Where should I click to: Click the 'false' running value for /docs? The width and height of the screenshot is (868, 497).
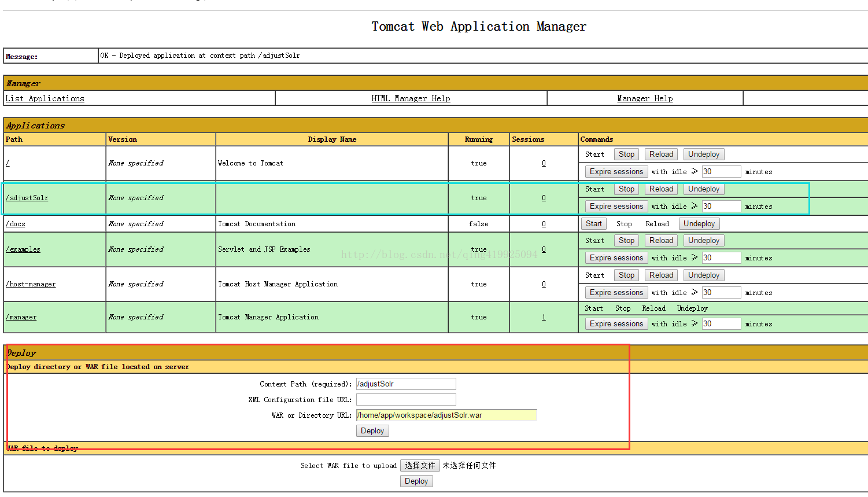[479, 224]
